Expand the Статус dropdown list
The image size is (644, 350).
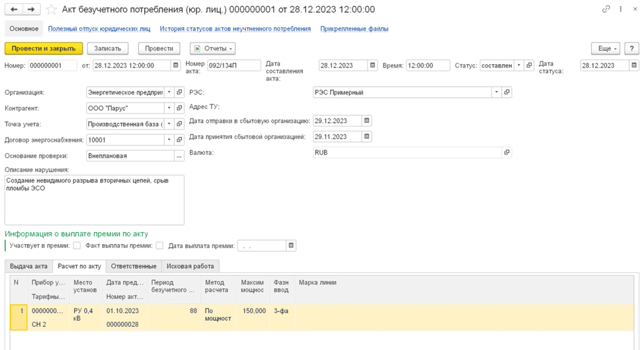point(519,66)
